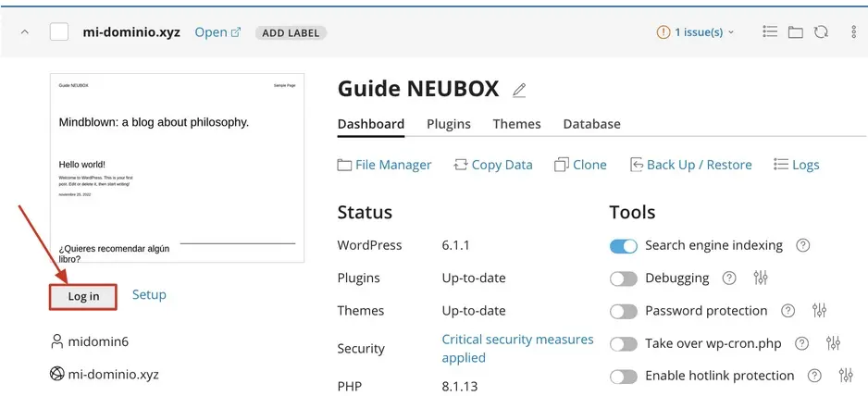The height and width of the screenshot is (396, 868).
Task: Click the orange warning icon by issues
Action: 663,32
